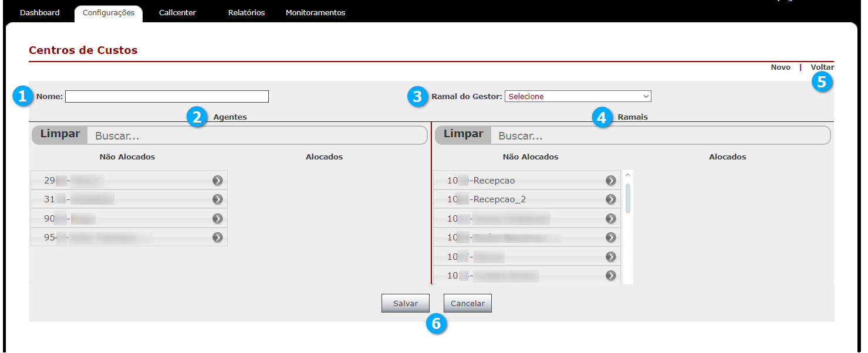This screenshot has height=353, width=868.
Task: Click arrow icon beside Recepcao extension
Action: pos(611,181)
